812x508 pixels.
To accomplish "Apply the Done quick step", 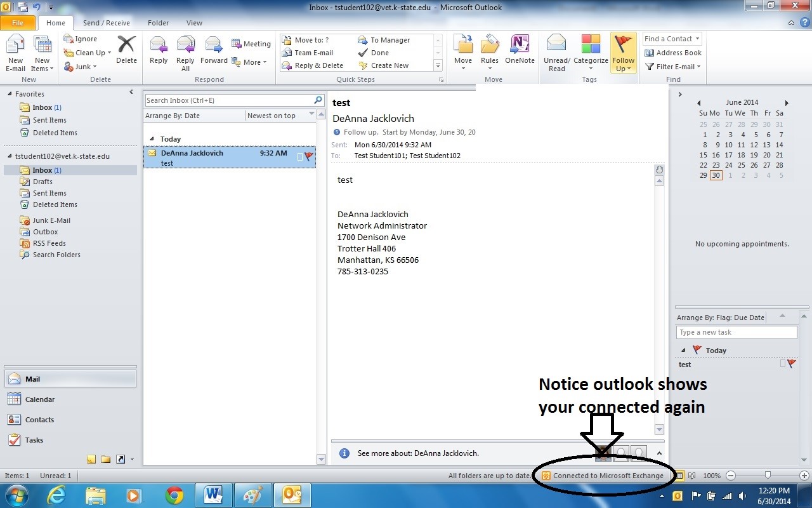I will point(374,53).
